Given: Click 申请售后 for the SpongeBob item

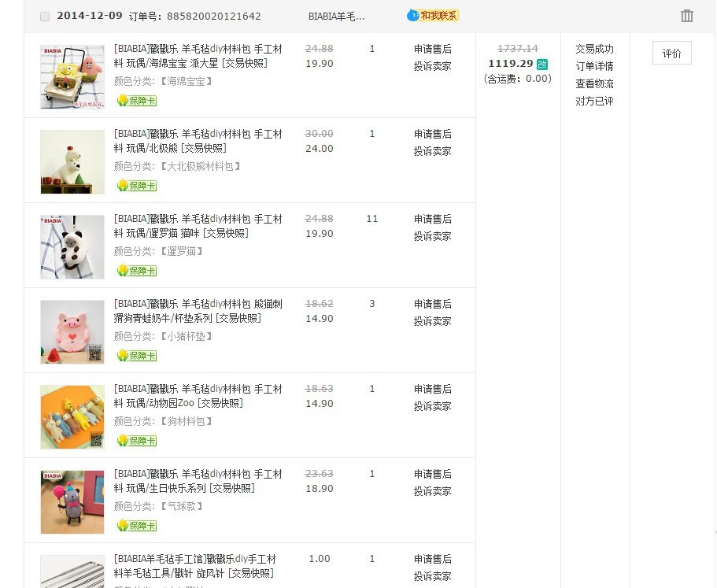Looking at the screenshot, I should 433,49.
